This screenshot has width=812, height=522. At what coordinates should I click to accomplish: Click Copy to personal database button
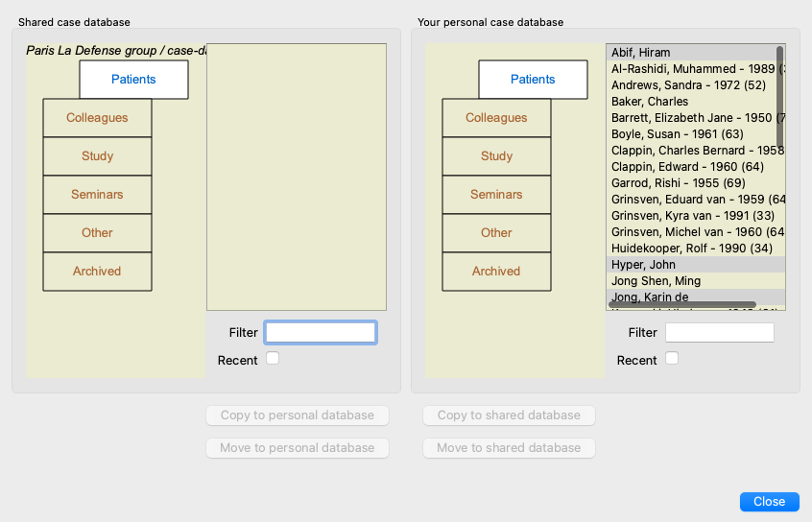coord(298,415)
